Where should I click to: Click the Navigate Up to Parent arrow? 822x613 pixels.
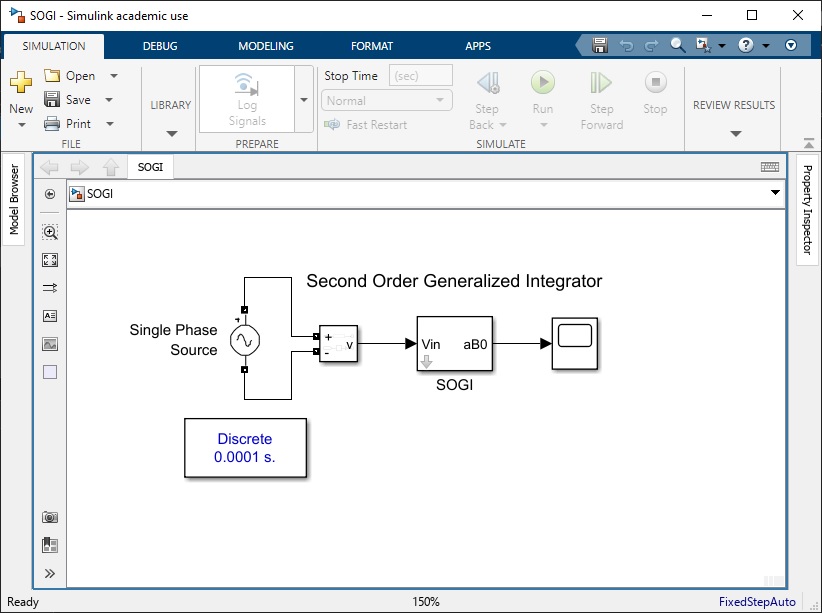111,167
